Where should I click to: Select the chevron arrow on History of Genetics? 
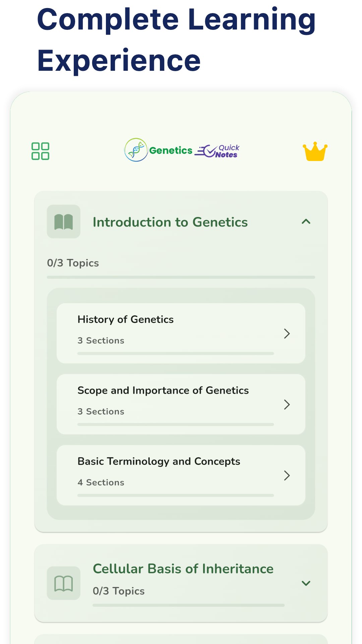(x=287, y=334)
